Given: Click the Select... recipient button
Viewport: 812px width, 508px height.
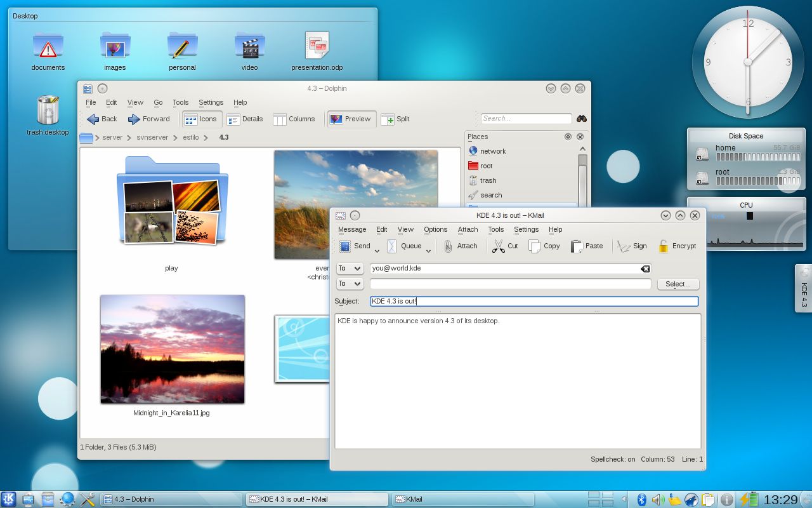Looking at the screenshot, I should pos(678,284).
